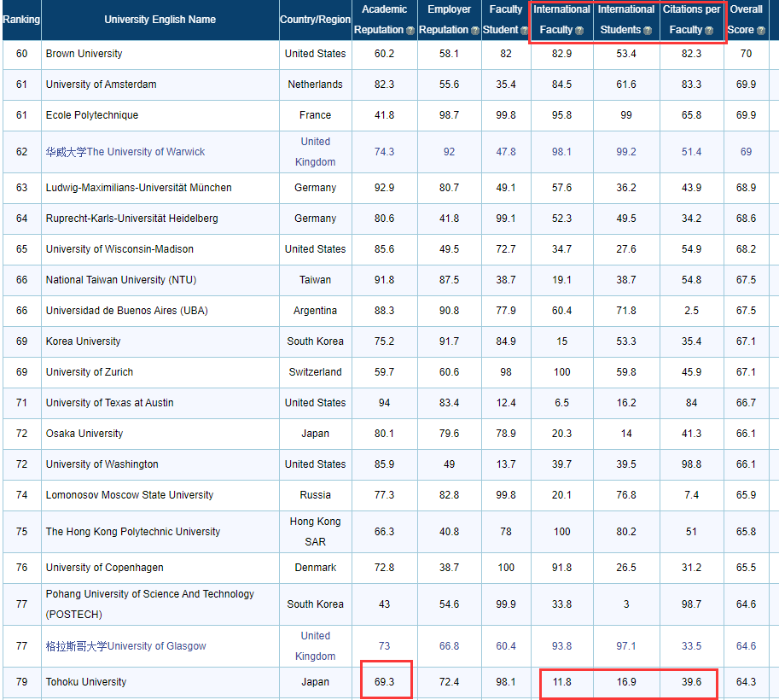Click Denmark country cell

tap(315, 568)
